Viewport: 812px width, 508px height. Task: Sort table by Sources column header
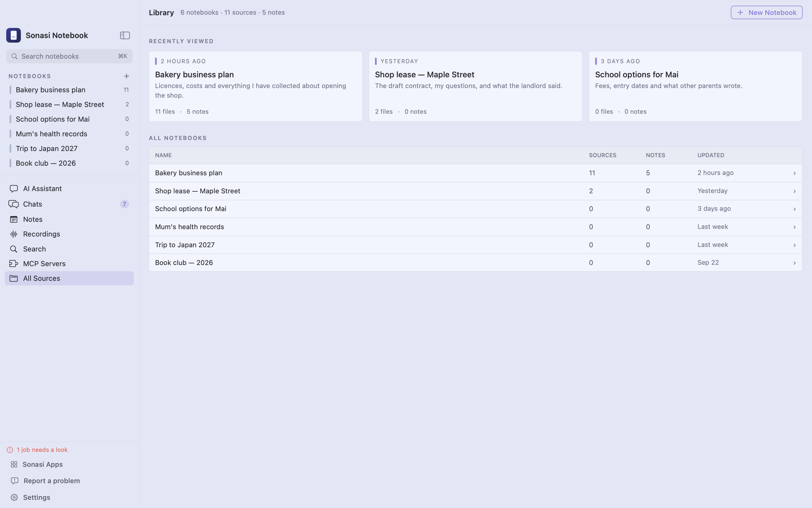[602, 155]
